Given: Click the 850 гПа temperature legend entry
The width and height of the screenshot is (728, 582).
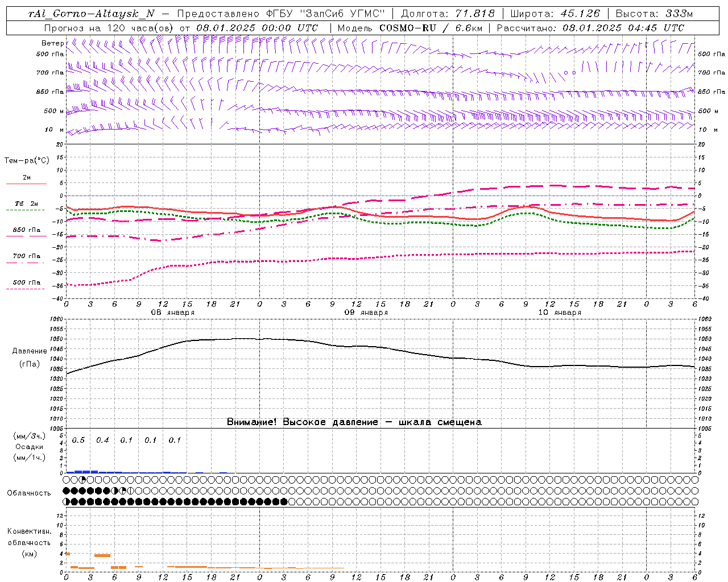Looking at the screenshot, I should pos(26,230).
